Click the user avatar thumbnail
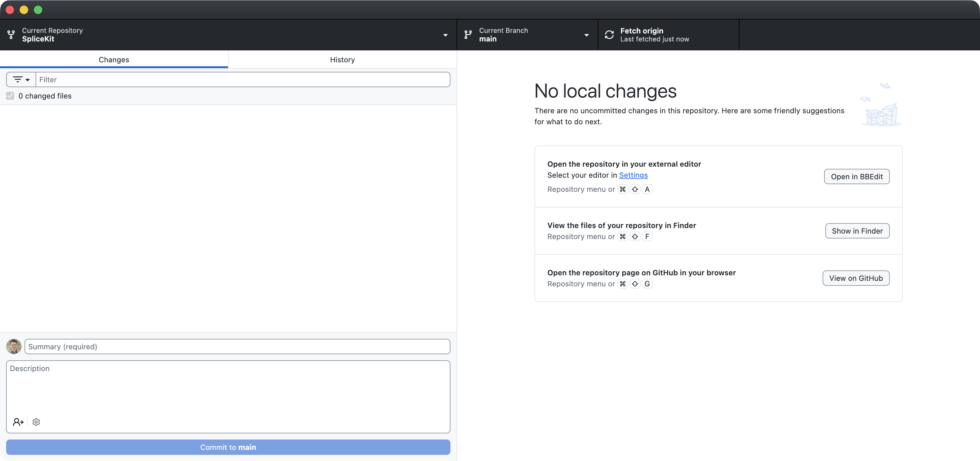Screen dimensions: 980x461 click(x=14, y=347)
